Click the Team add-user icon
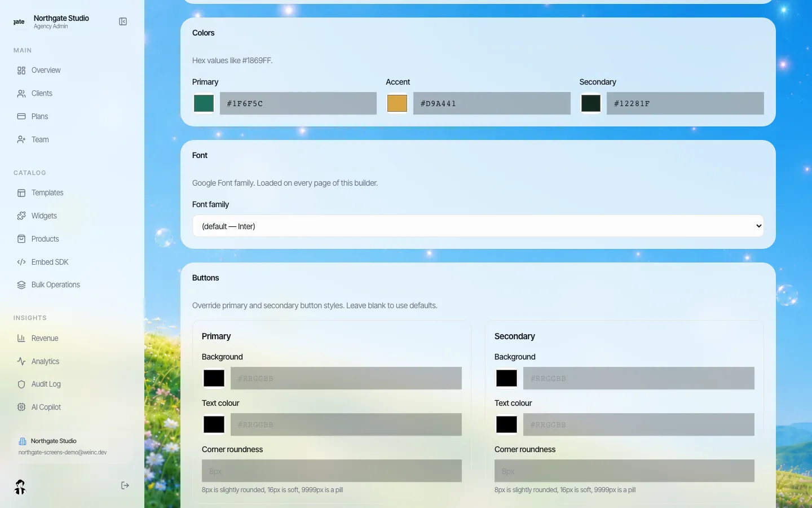812x508 pixels. click(x=21, y=139)
